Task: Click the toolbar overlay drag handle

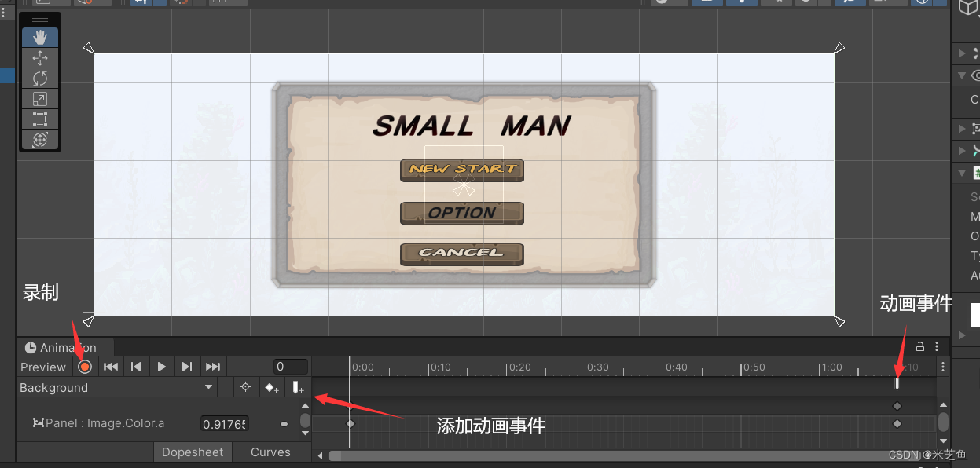Action: click(40, 20)
